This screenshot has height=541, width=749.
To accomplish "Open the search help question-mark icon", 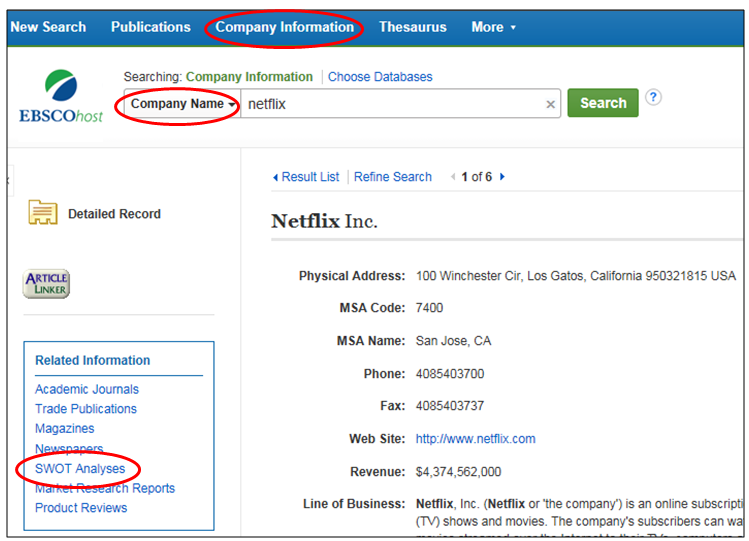I will [653, 97].
